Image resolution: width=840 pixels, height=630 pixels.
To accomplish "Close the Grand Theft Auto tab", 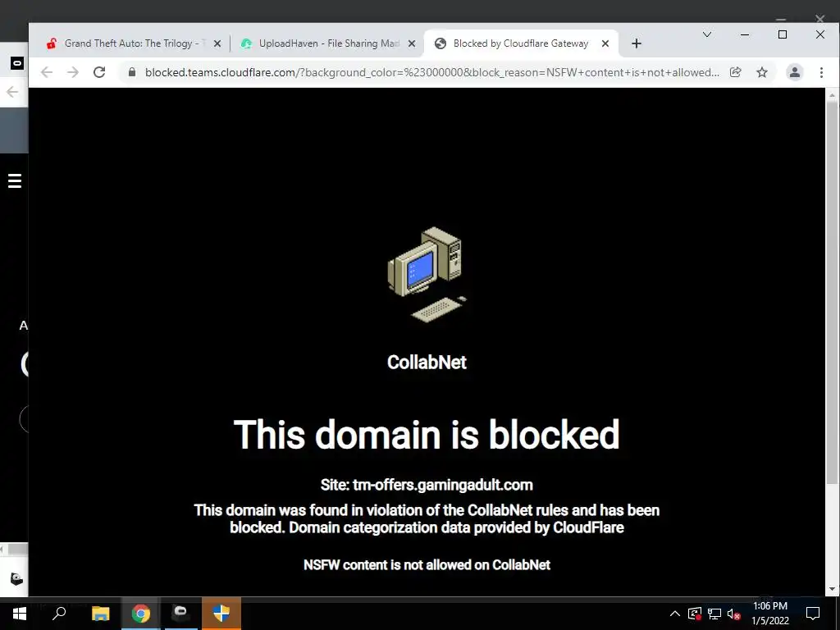I will tap(217, 43).
